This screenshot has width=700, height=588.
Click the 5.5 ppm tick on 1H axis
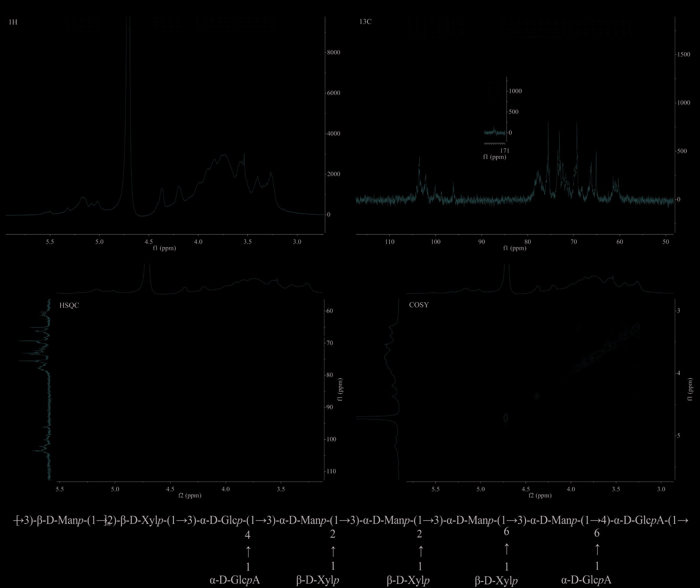click(x=50, y=242)
